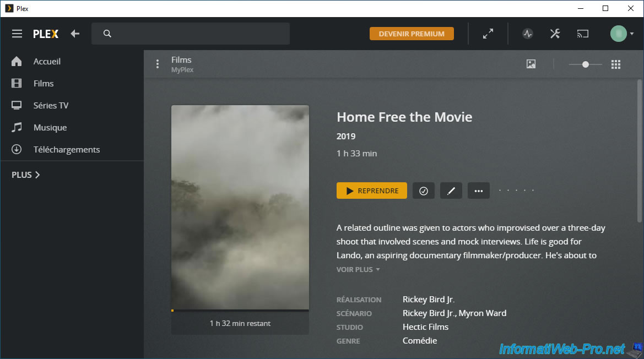Open the settings wrench-screwdriver icon
The image size is (644, 359).
(555, 34)
